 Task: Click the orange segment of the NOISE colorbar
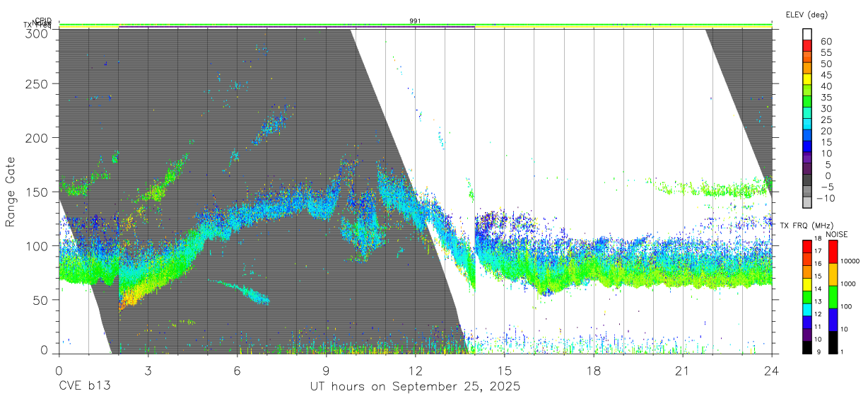(x=833, y=274)
